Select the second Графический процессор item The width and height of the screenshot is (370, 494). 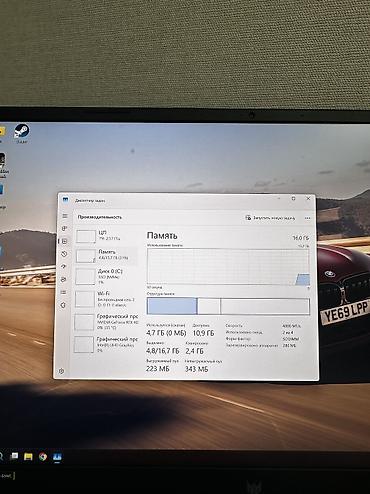(x=105, y=344)
